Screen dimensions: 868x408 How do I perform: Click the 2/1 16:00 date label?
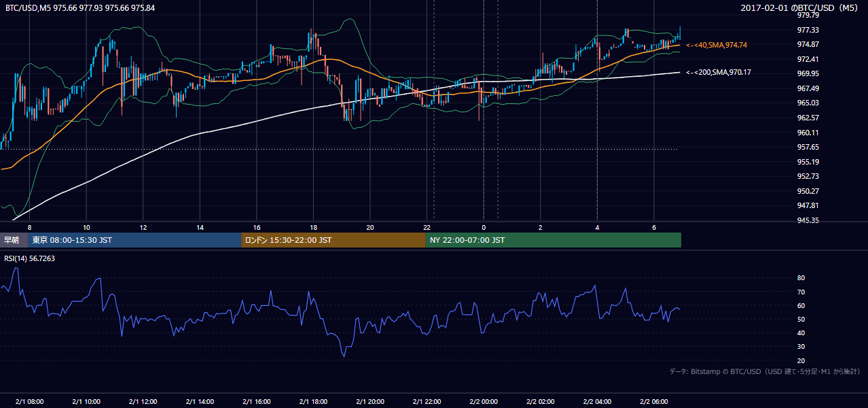point(256,401)
